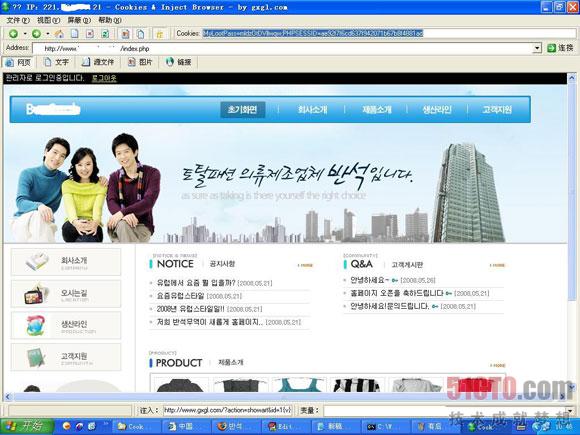Click the green Refresh page icon
The width and height of the screenshot is (580, 435).
tap(105, 34)
